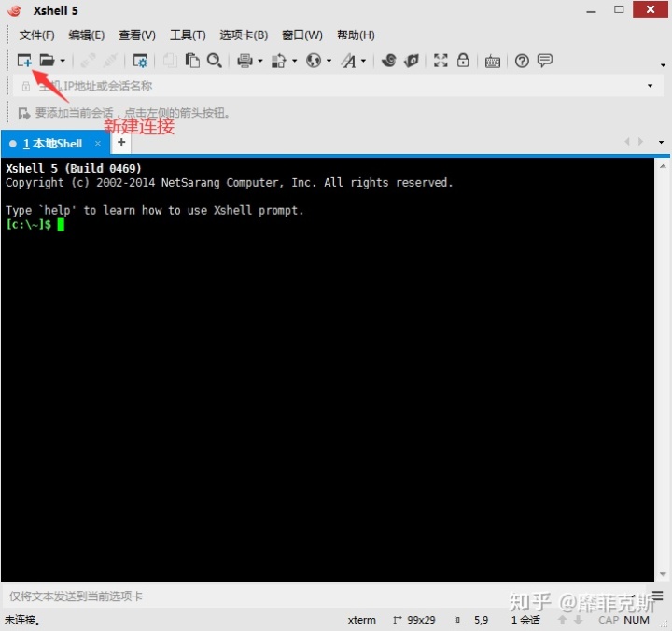Open tab list dropdown arrow

(662, 142)
